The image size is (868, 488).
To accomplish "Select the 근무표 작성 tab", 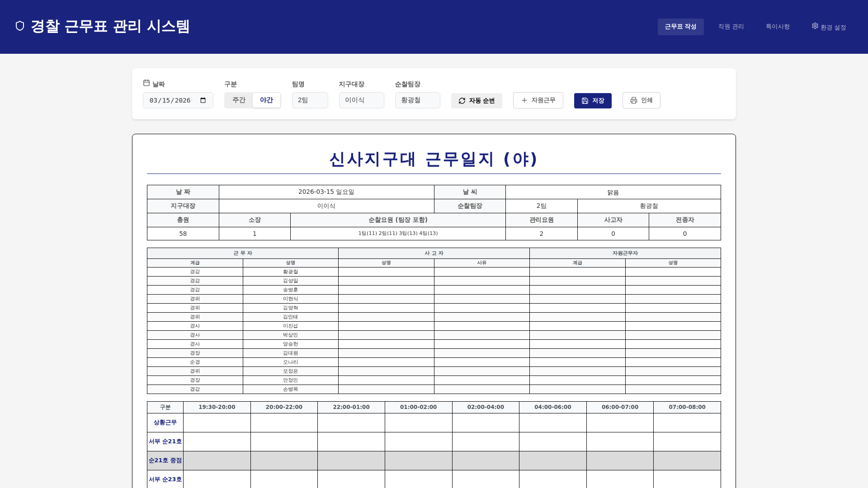I will [x=680, y=27].
